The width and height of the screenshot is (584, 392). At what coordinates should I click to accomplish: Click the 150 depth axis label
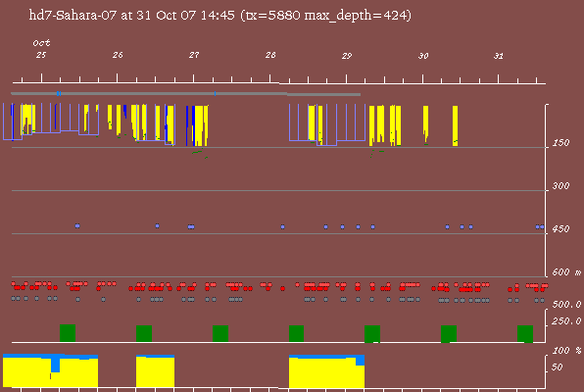[x=560, y=143]
